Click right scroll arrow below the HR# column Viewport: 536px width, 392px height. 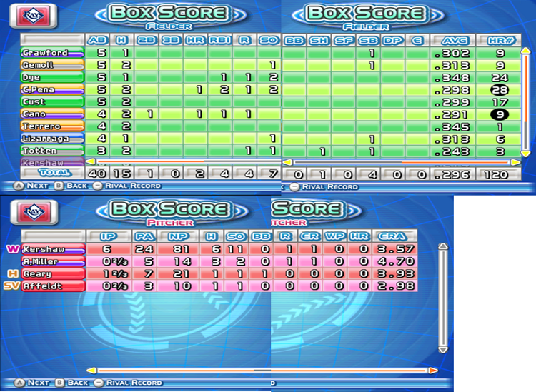(515, 162)
